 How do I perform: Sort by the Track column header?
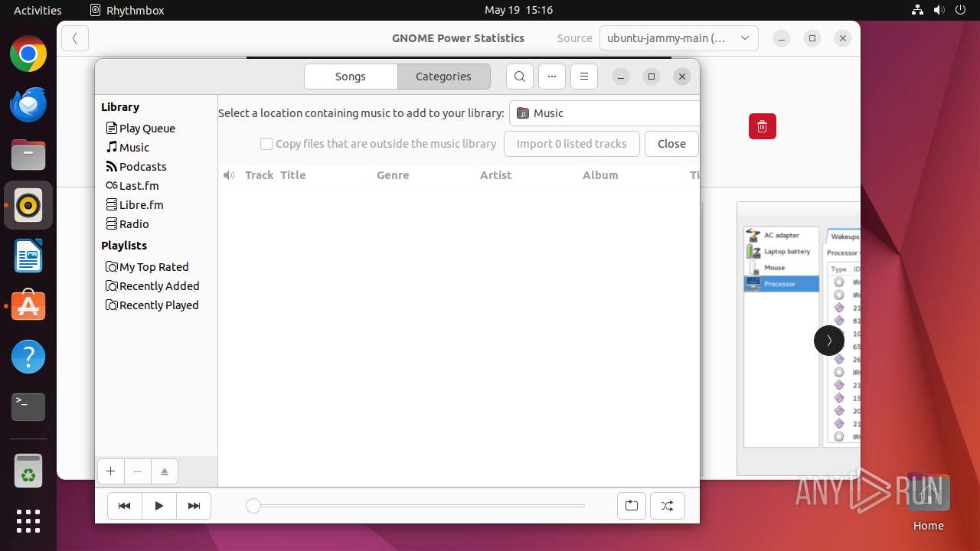(259, 175)
